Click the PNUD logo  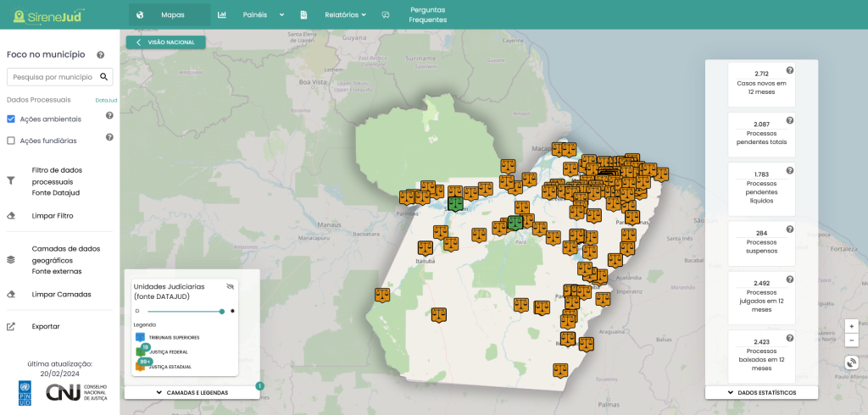(25, 393)
